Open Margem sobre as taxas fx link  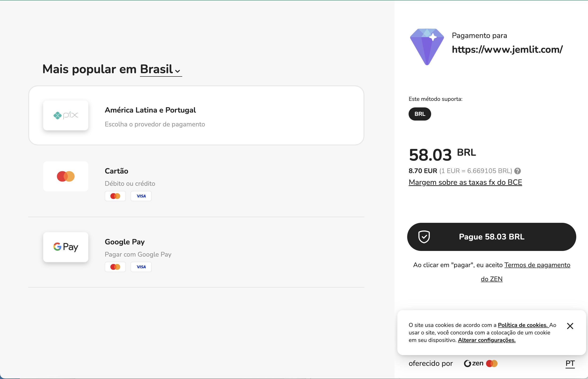[465, 182]
